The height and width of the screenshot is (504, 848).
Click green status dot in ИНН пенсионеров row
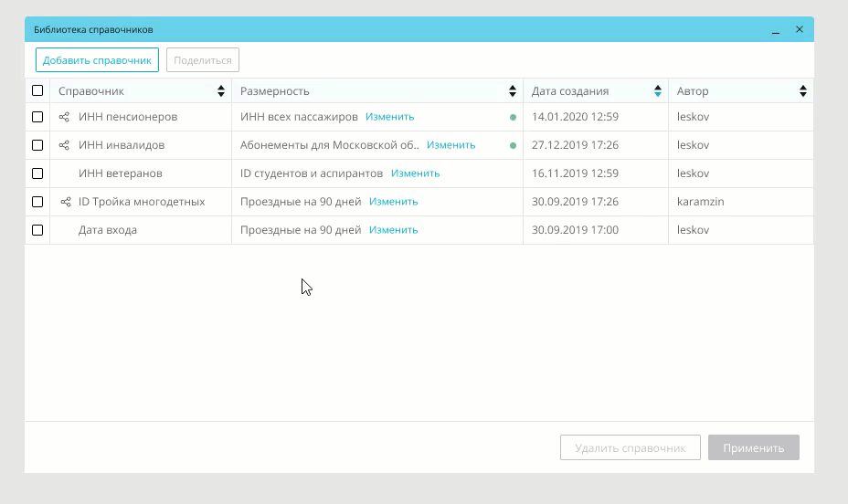pyautogui.click(x=513, y=117)
